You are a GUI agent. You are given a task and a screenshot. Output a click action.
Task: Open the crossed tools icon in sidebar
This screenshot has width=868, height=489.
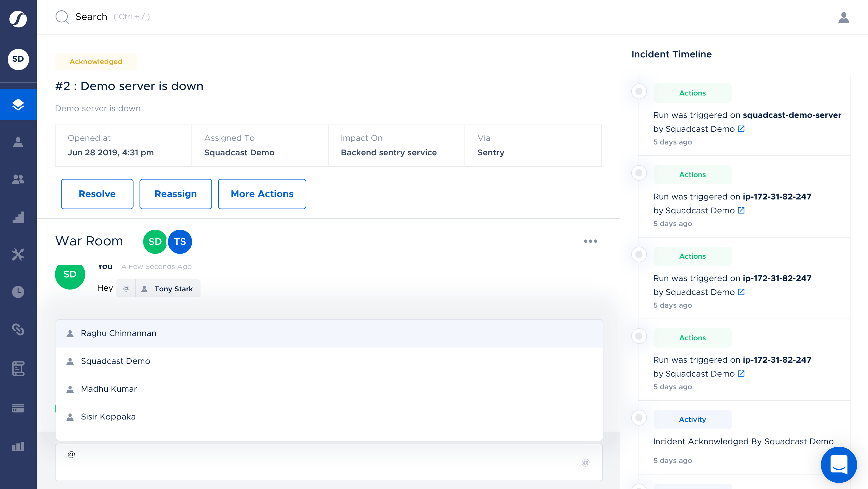18,254
